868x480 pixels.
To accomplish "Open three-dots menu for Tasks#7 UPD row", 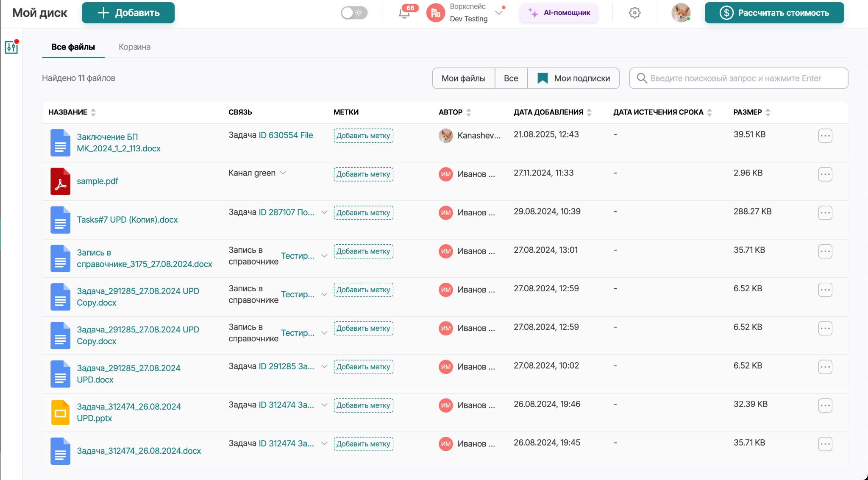I will pos(825,213).
